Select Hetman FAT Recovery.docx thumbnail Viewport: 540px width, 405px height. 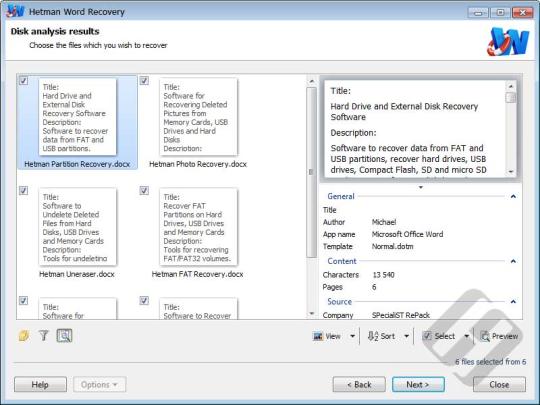198,227
